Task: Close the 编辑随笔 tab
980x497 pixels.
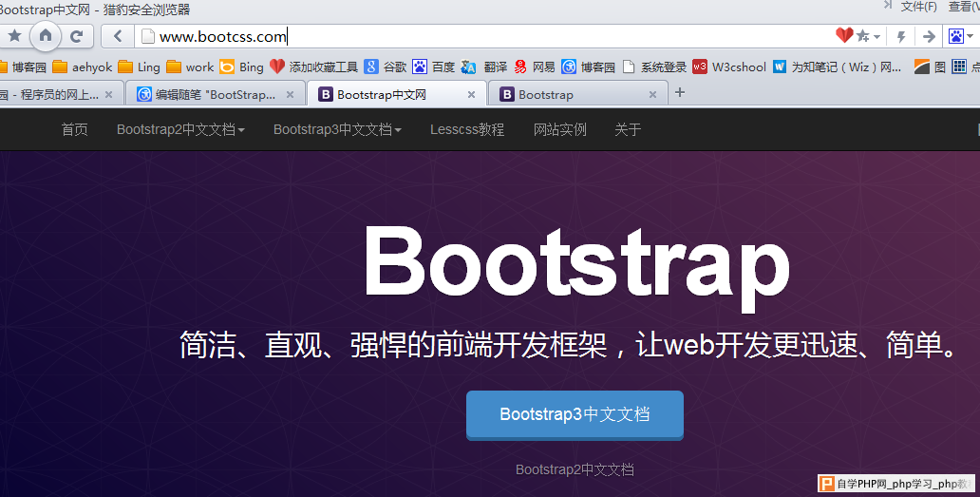Action: click(x=290, y=94)
